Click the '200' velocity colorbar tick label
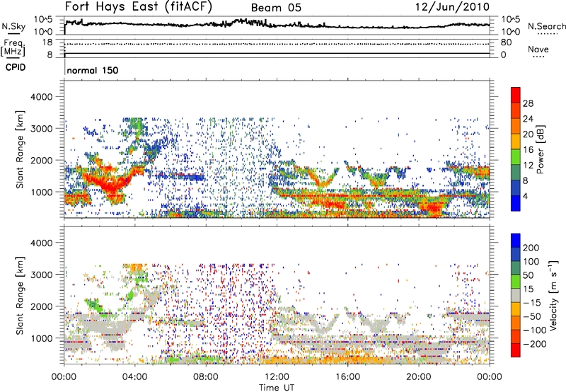 click(531, 248)
